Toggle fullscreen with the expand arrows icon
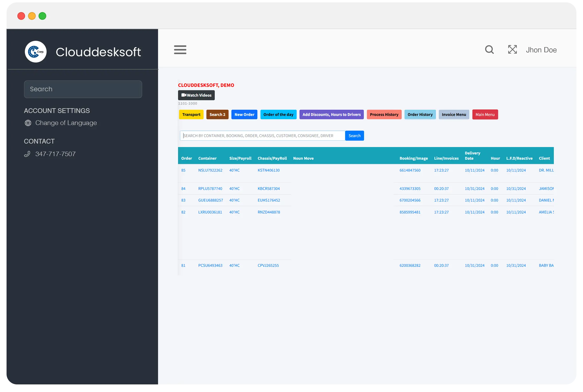Viewport: 583px width, 392px height. tap(512, 49)
